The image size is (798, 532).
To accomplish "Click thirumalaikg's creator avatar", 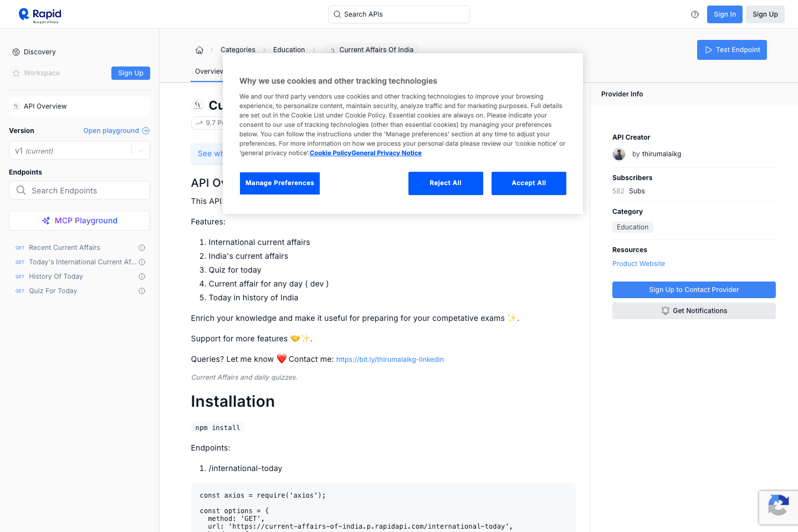I will point(619,154).
